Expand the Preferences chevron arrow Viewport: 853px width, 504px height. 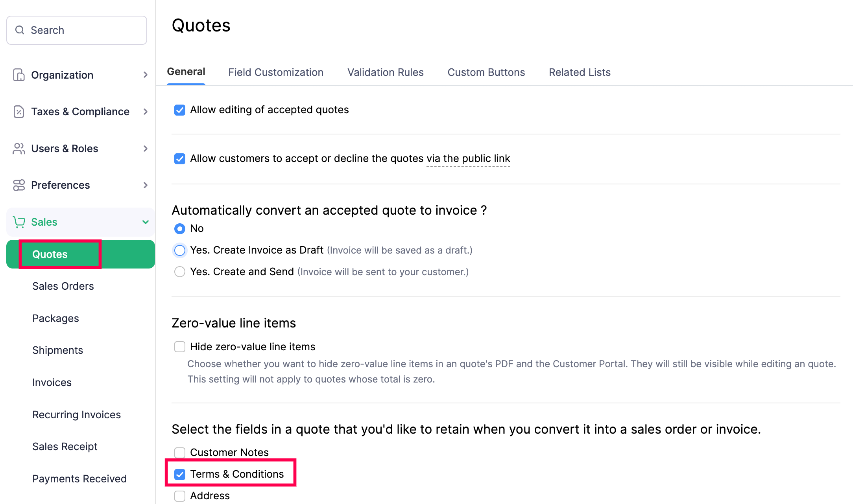[x=146, y=185]
